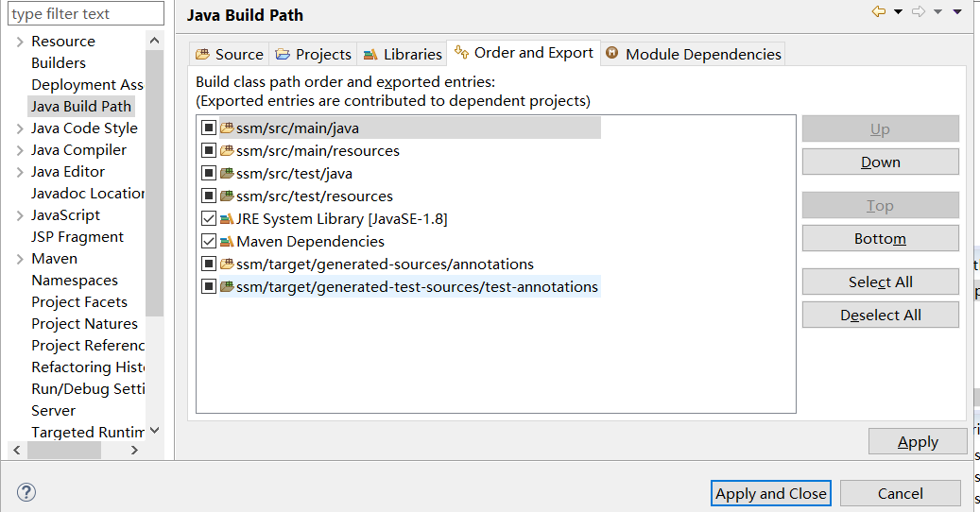980x512 pixels.
Task: Click the type filter text field
Action: pyautogui.click(x=86, y=13)
